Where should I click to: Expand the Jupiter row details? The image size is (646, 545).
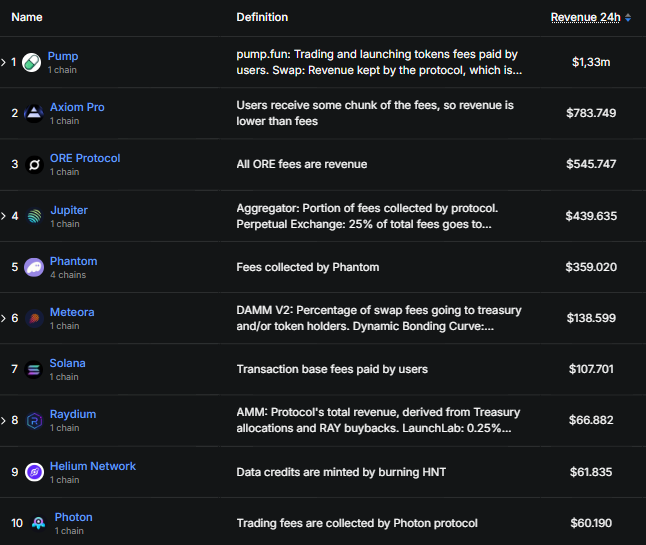click(4, 216)
